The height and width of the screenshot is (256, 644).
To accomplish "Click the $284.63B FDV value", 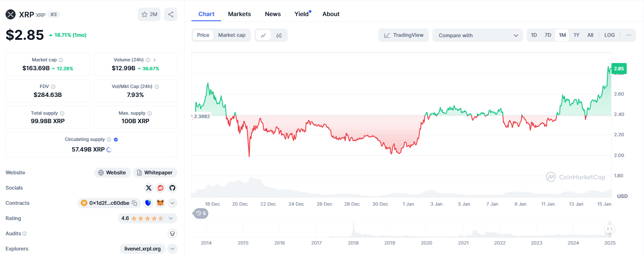I will (48, 95).
